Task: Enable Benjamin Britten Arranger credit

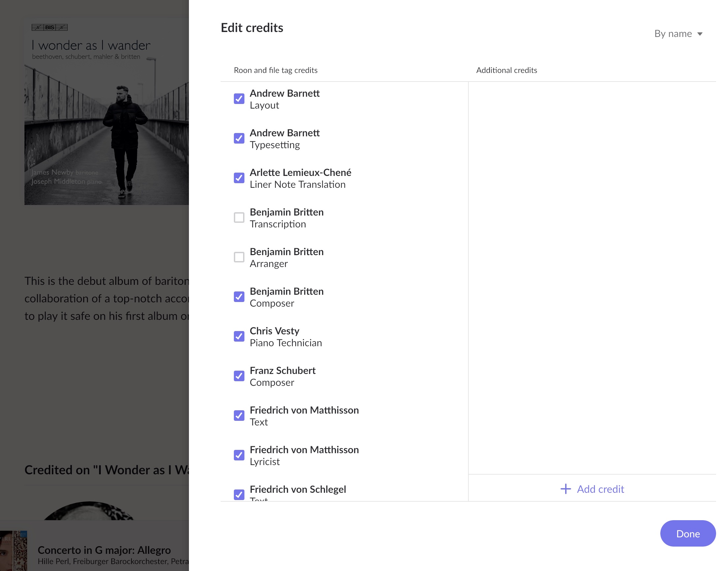Action: (x=239, y=257)
